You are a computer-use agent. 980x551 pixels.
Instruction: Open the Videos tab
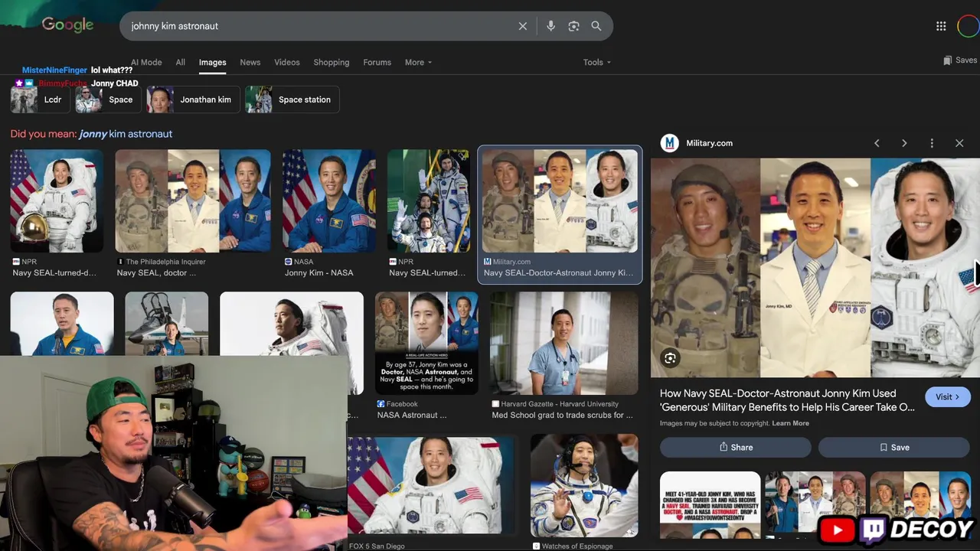coord(287,63)
